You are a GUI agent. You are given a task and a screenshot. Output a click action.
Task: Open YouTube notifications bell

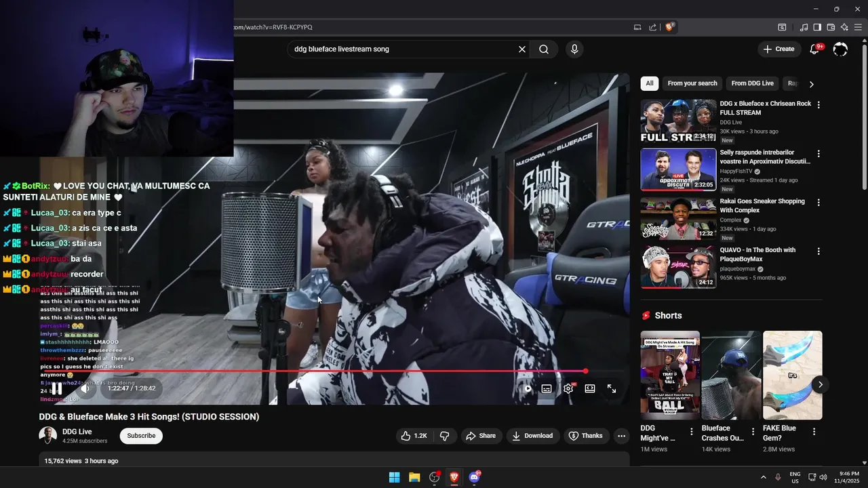click(815, 49)
